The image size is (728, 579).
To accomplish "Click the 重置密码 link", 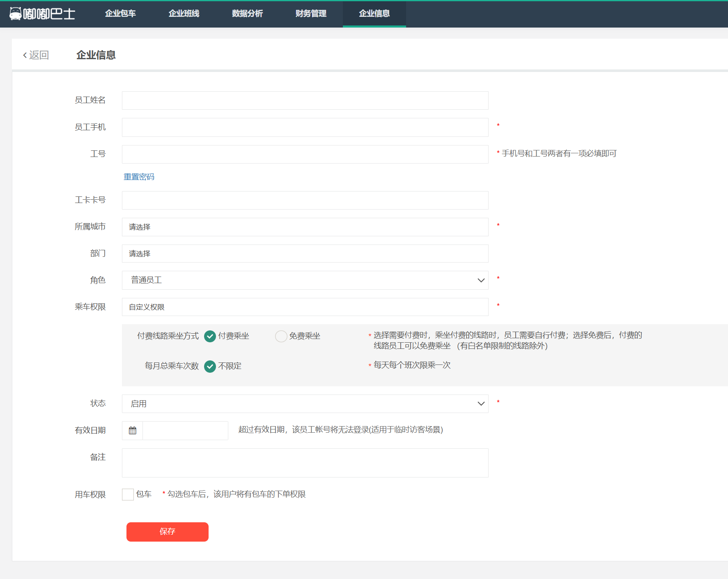I will 139,176.
